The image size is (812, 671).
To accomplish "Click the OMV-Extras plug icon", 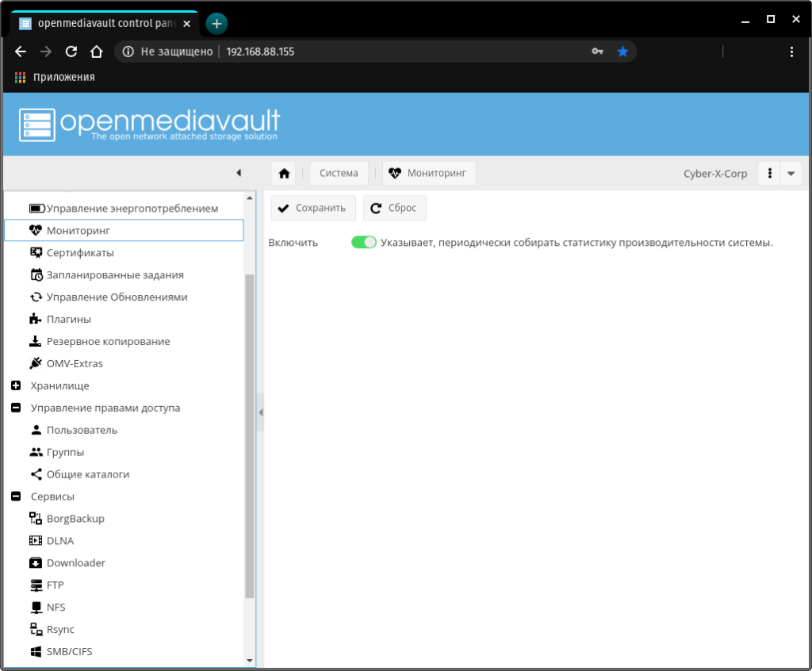I will [36, 364].
